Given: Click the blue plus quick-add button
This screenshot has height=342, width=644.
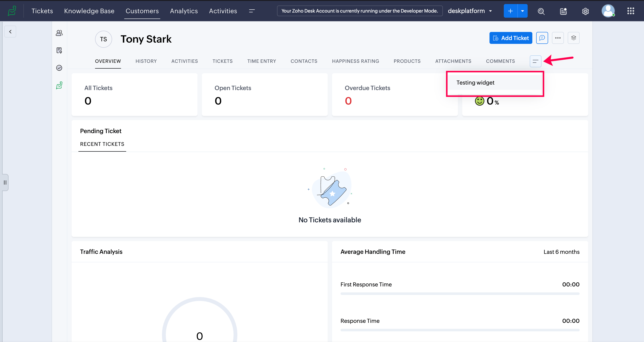Looking at the screenshot, I should point(510,11).
